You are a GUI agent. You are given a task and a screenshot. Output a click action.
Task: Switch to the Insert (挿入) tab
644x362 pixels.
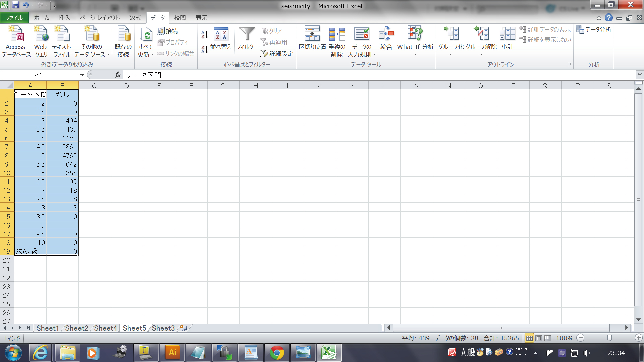point(64,18)
